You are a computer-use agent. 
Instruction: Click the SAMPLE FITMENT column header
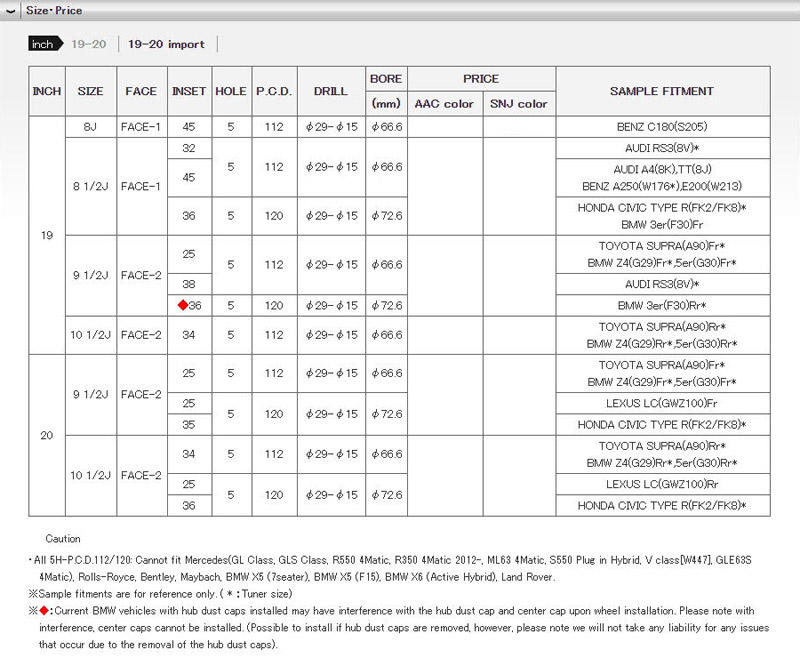662,91
